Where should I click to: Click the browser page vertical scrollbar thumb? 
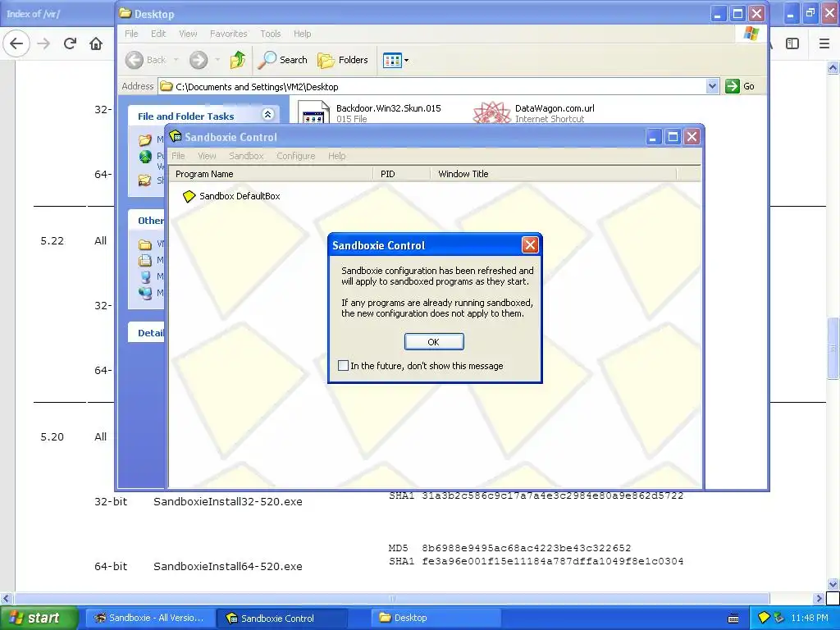coord(833,348)
